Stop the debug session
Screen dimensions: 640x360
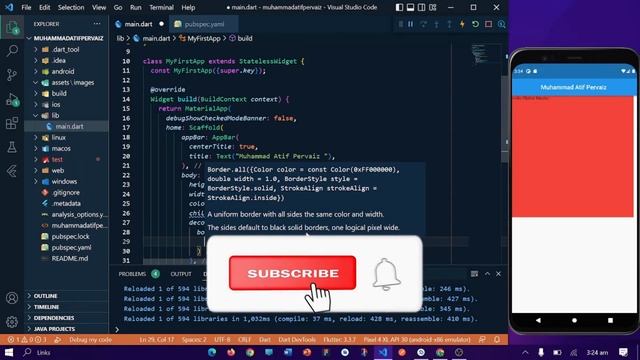pos(488,24)
